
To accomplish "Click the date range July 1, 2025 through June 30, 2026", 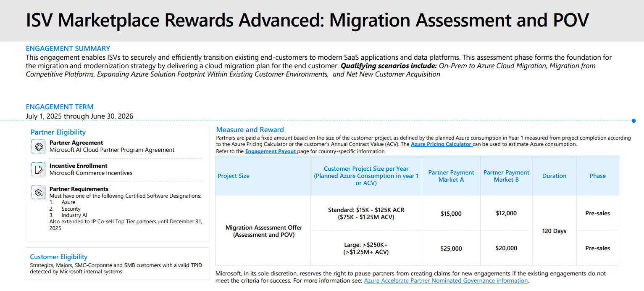I will (80, 116).
